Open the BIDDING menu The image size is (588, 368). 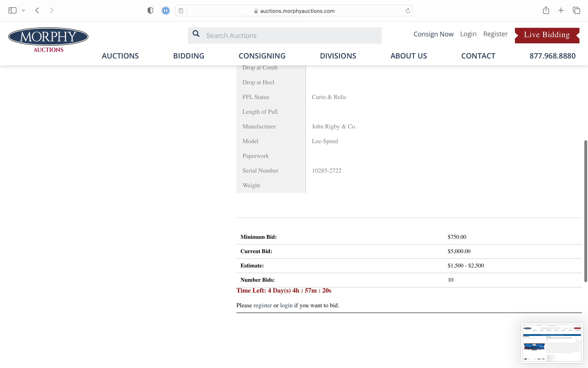189,56
